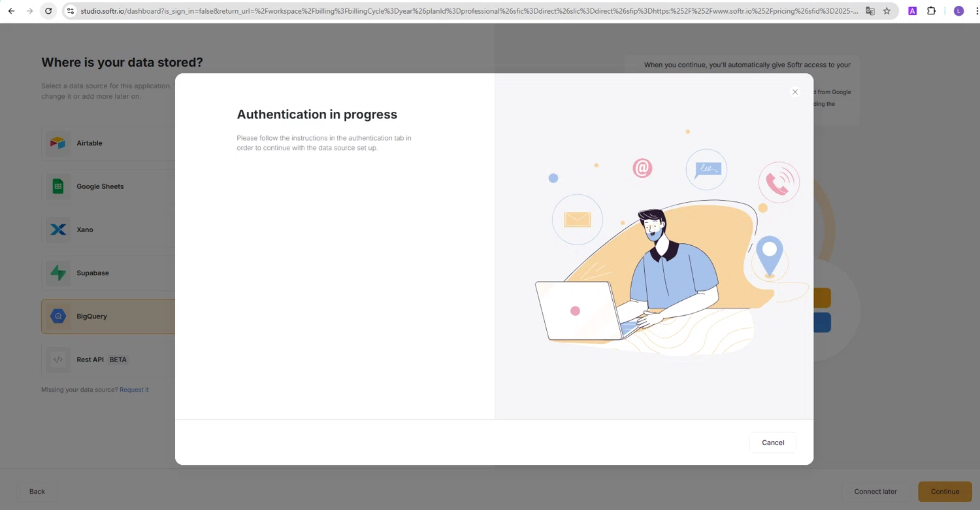Image resolution: width=980 pixels, height=510 pixels.
Task: Click the browser forward arrow
Action: click(x=29, y=11)
